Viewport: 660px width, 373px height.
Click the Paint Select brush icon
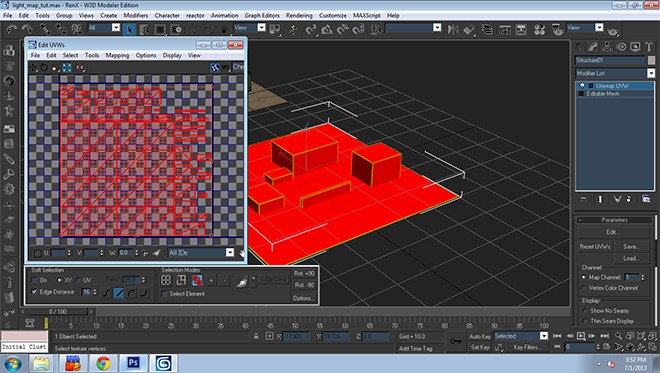241,281
